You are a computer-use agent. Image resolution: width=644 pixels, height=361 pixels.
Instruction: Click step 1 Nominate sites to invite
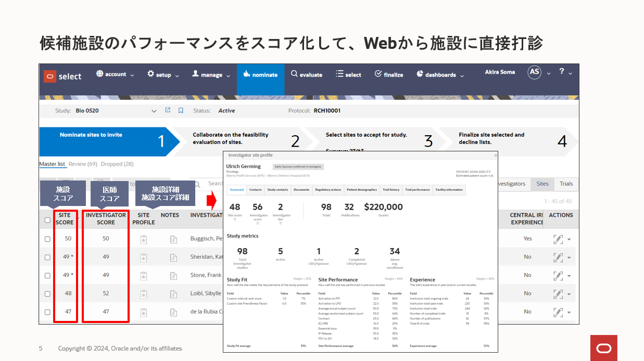click(109, 141)
